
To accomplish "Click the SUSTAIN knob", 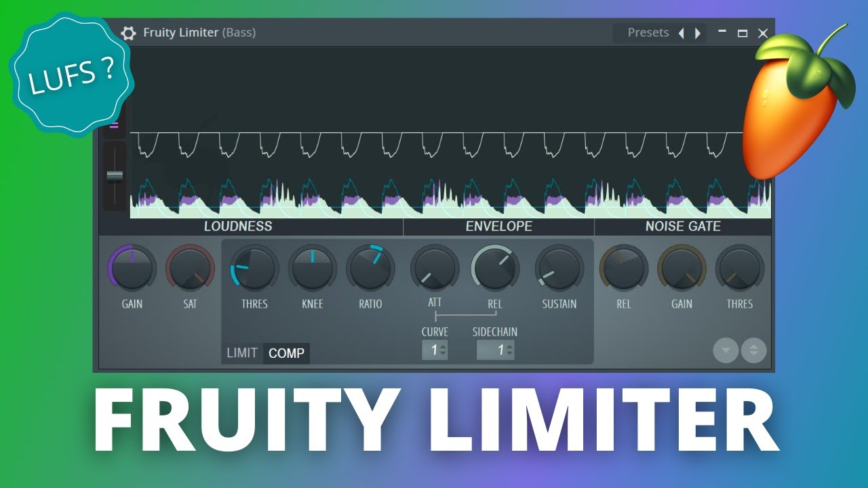I will point(559,268).
